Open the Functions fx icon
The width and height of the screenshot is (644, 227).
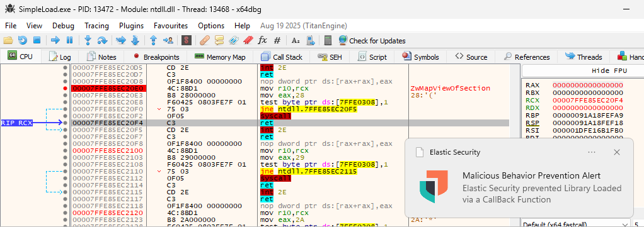pyautogui.click(x=262, y=41)
